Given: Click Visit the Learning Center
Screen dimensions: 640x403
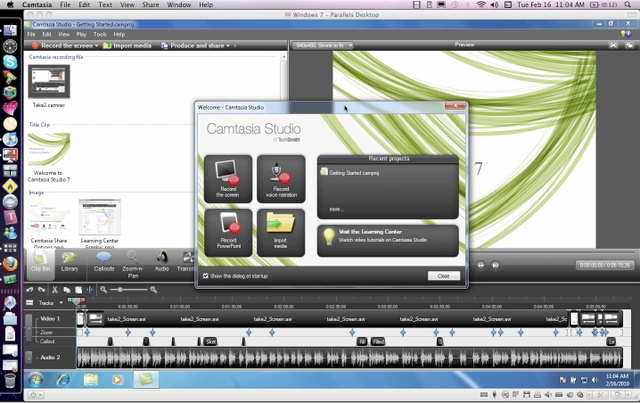Looking at the screenshot, I should coord(388,241).
